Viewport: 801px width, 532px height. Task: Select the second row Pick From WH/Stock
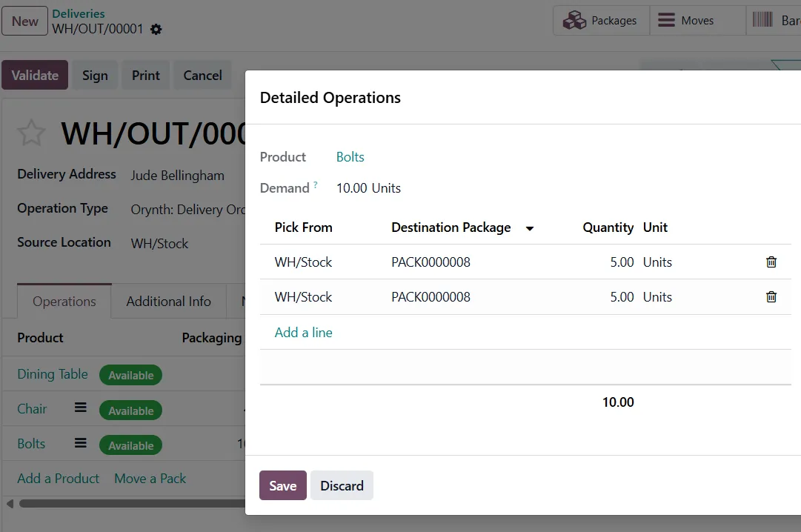304,297
